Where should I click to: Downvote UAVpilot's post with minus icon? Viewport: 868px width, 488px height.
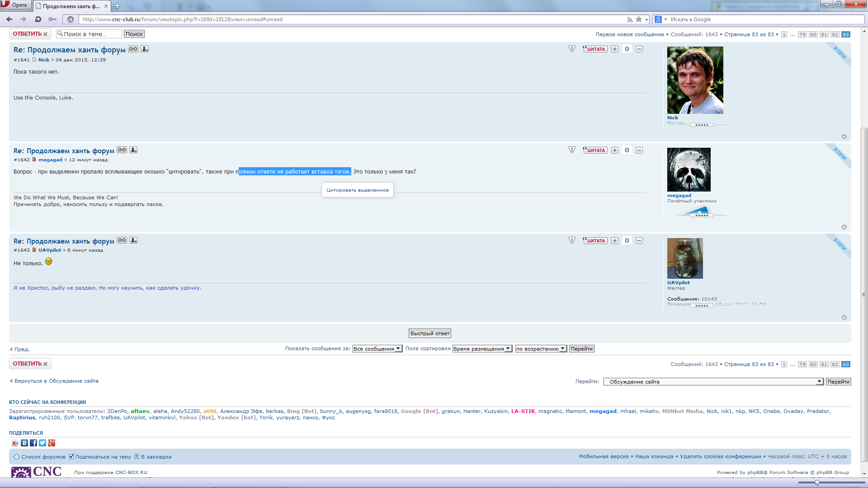click(x=639, y=241)
